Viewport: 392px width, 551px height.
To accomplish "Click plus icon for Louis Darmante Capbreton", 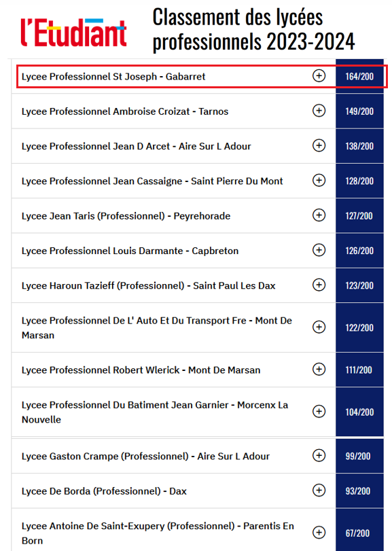I will coord(319,250).
